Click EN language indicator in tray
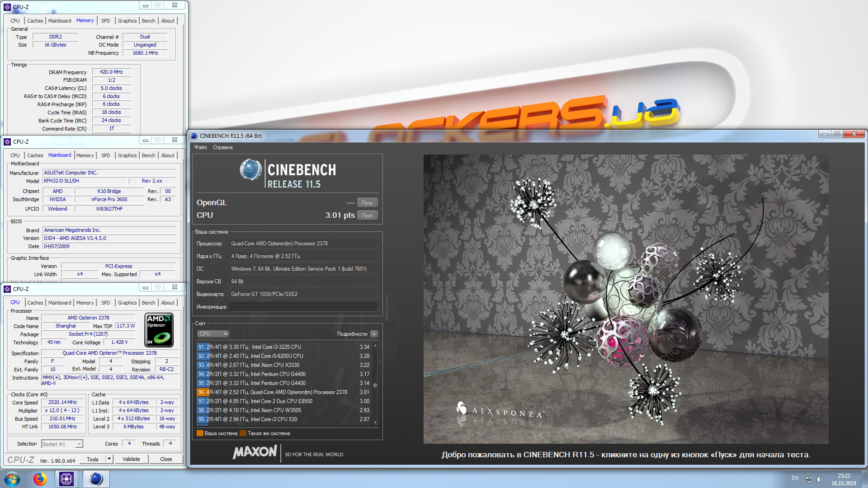The width and height of the screenshot is (868, 488). click(x=795, y=478)
